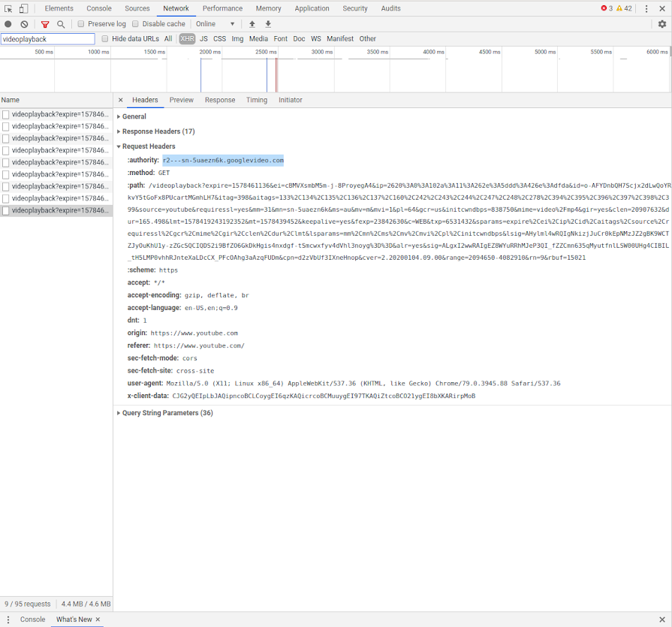
Task: Switch to the Console panel tab
Action: tap(99, 8)
